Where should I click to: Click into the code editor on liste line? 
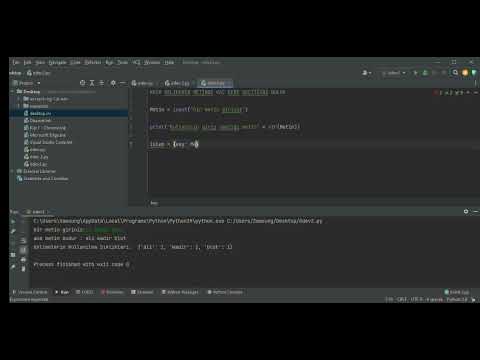coord(173,144)
